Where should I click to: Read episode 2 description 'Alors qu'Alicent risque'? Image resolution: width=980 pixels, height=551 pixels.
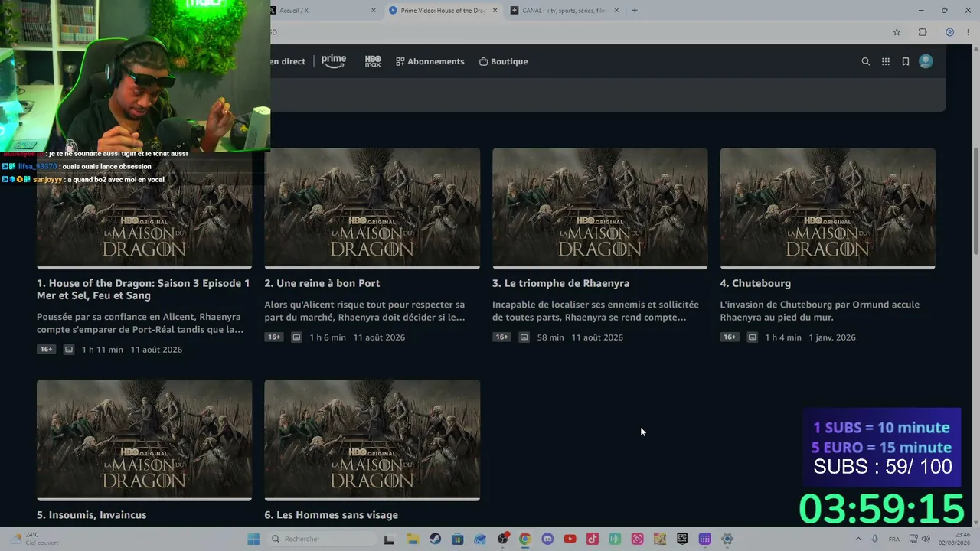pos(365,311)
